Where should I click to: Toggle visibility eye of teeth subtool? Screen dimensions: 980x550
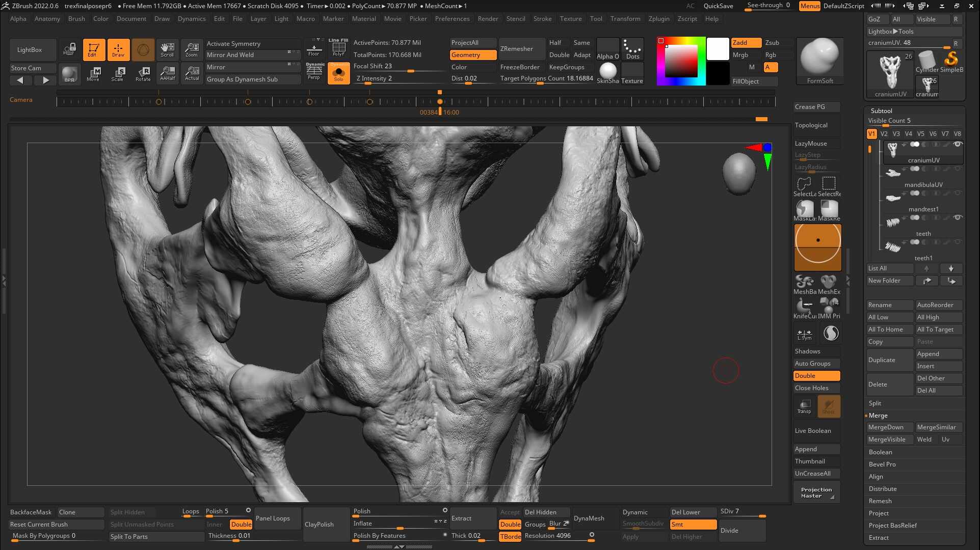pos(958,217)
